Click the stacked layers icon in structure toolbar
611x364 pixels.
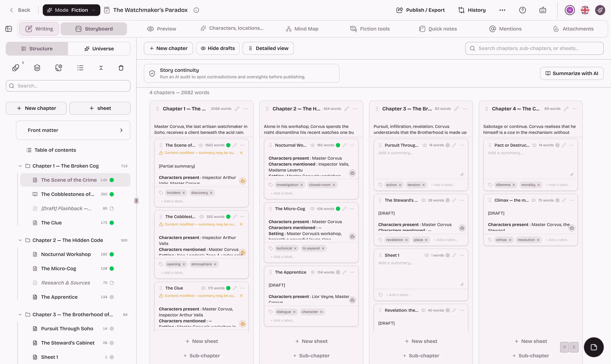37,68
